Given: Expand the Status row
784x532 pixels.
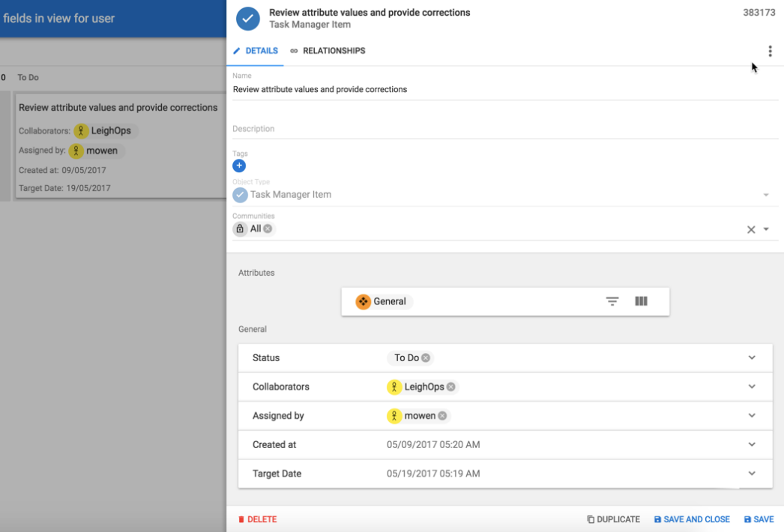Looking at the screenshot, I should point(752,358).
